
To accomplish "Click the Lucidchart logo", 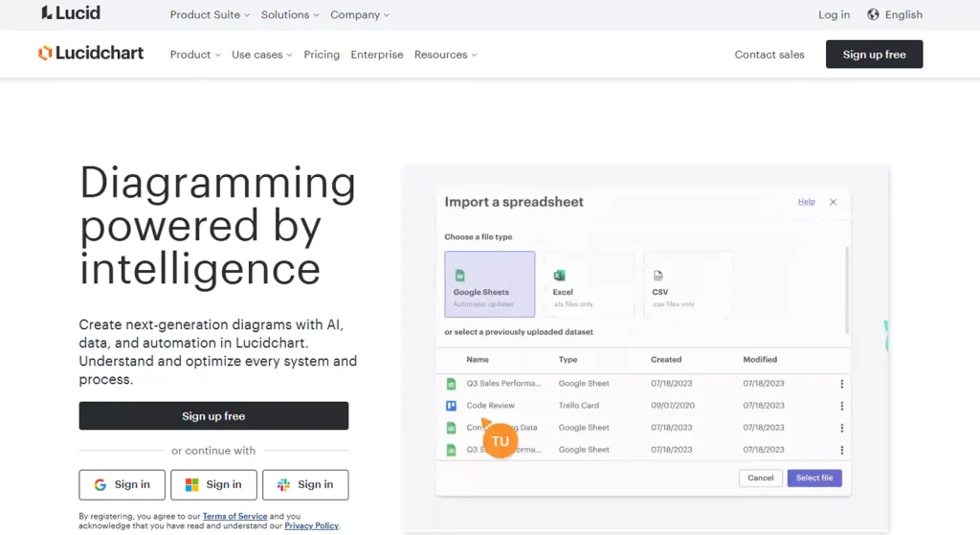I will click(x=91, y=54).
